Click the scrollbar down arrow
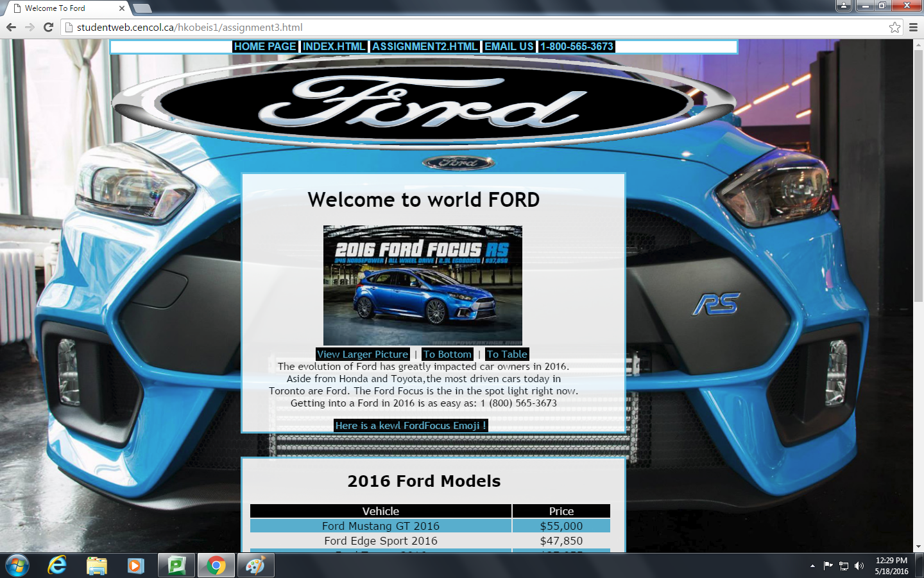The image size is (924, 578). click(918, 547)
